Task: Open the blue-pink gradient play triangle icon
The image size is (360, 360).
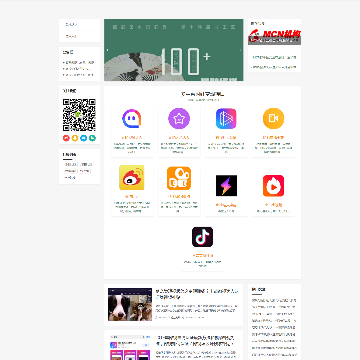Action: click(x=226, y=119)
